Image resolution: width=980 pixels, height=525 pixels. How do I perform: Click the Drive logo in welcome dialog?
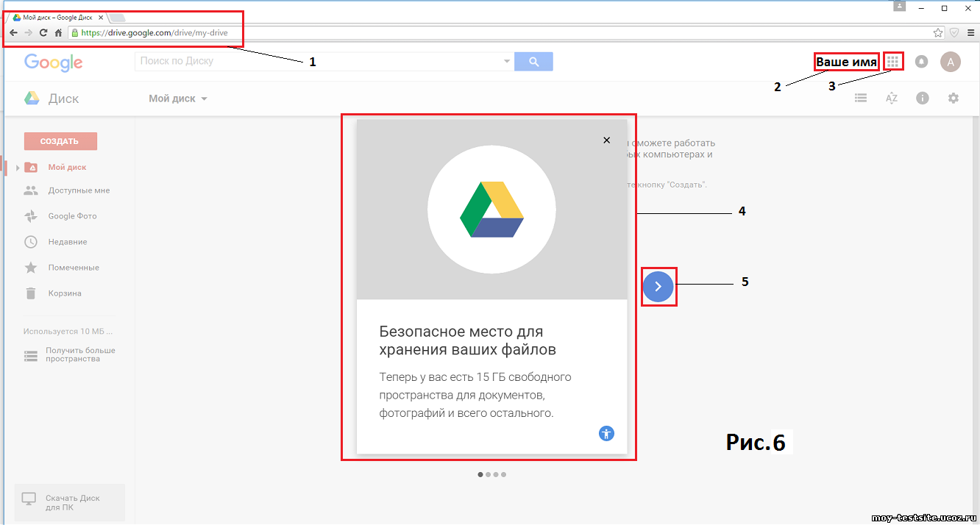[x=491, y=210]
